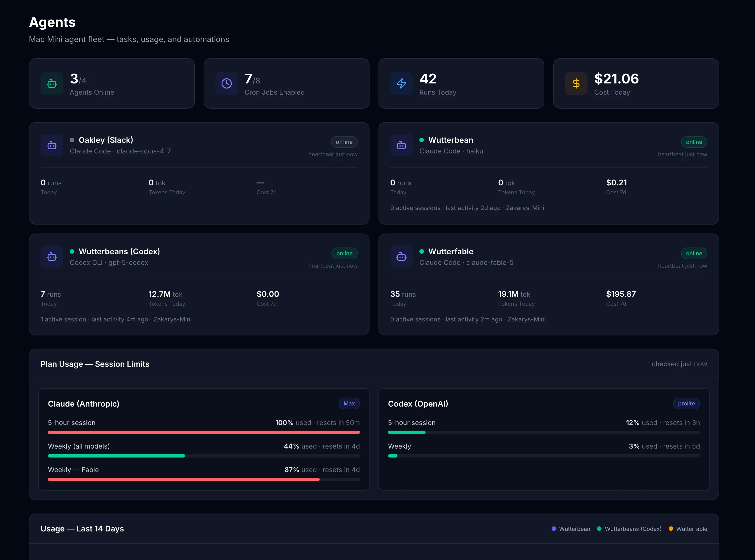The width and height of the screenshot is (755, 560).
Task: Click '12% used · resets in 3h' text
Action: pos(663,423)
